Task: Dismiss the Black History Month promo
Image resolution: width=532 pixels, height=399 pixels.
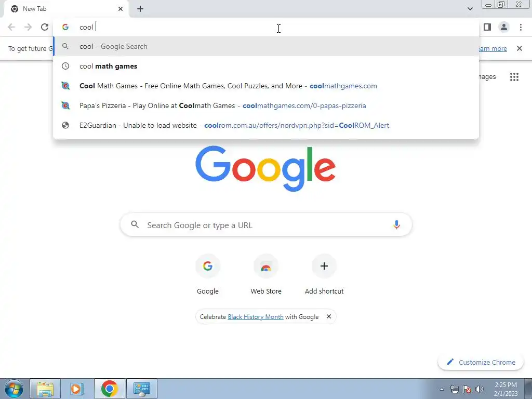Action: [x=328, y=316]
